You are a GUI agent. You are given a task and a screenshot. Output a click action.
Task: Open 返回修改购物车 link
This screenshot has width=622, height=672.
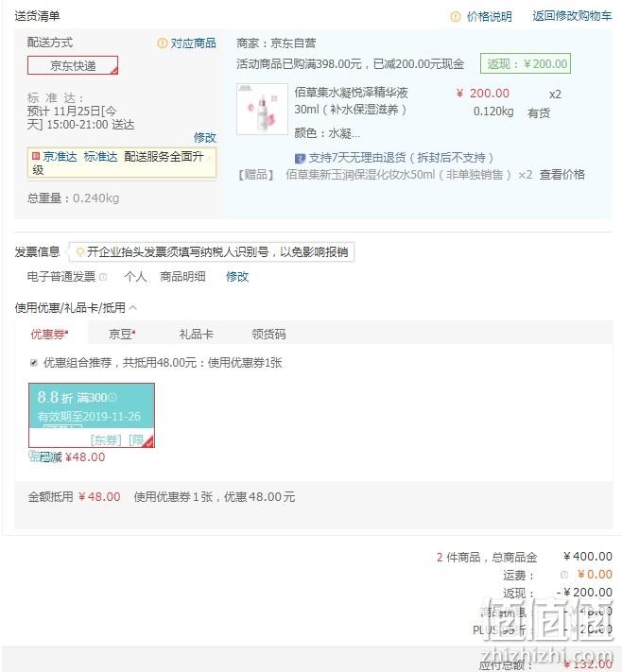click(572, 16)
